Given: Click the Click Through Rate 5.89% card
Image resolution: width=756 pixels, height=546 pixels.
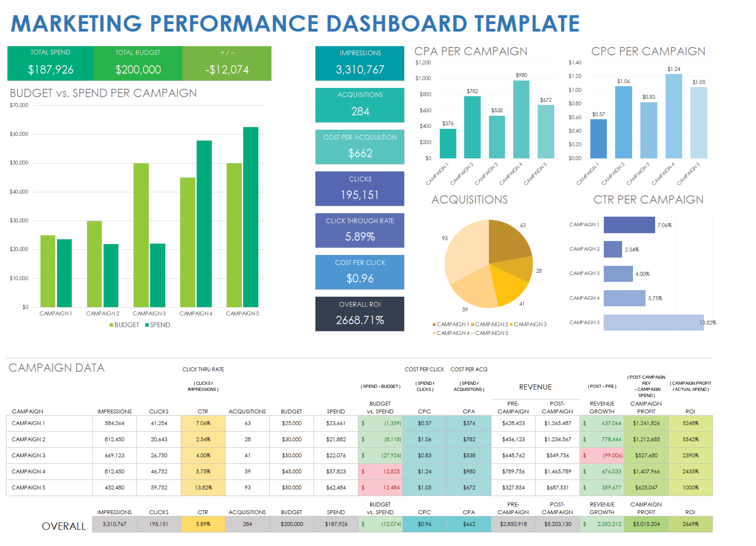Looking at the screenshot, I should [x=360, y=230].
